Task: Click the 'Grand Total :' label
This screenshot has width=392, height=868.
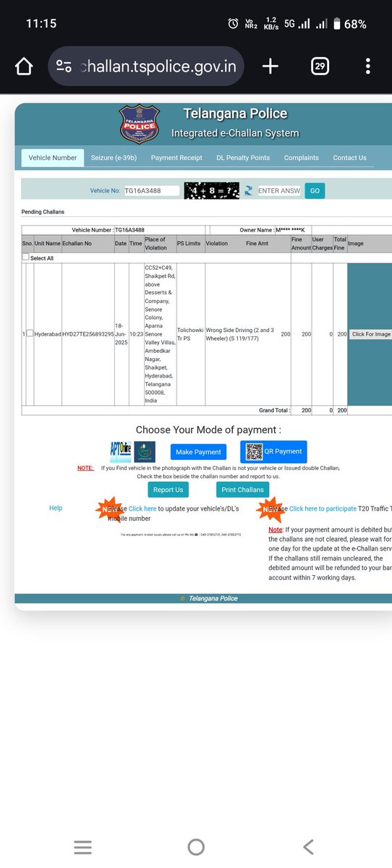Action: (x=274, y=410)
